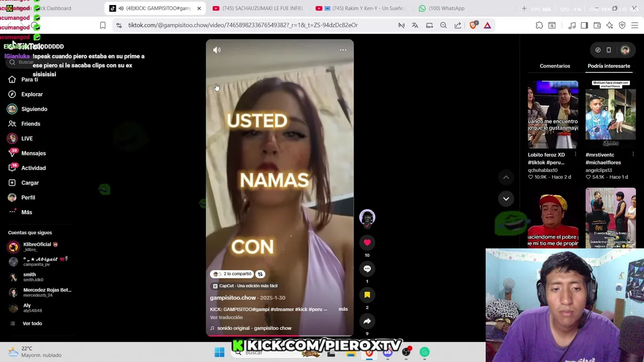Save the video with the bookmark icon
This screenshot has width=644, height=362.
coord(367,295)
